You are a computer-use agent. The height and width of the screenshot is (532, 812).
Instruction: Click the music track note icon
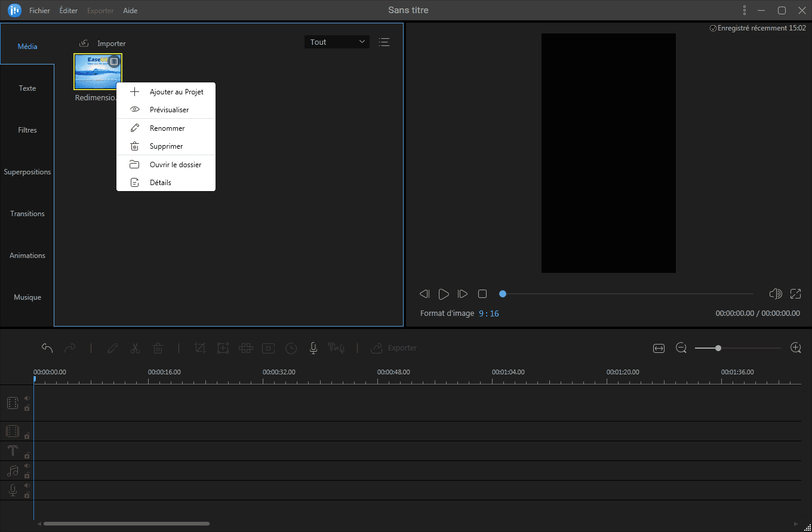[x=13, y=471]
